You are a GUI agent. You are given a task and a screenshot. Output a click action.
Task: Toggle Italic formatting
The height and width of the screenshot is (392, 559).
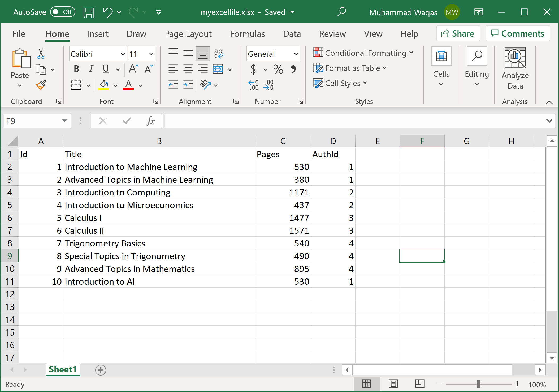[x=91, y=69]
